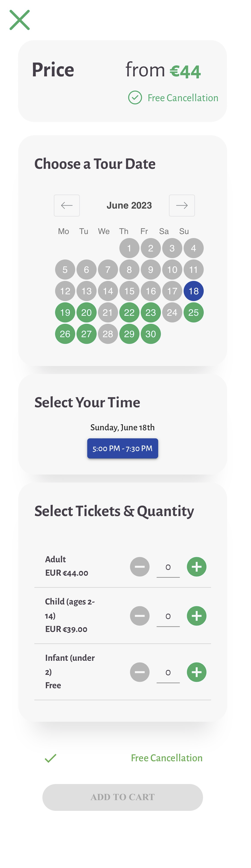The image size is (251, 868).
Task: Decrease Adult ticket quantity
Action: [140, 567]
